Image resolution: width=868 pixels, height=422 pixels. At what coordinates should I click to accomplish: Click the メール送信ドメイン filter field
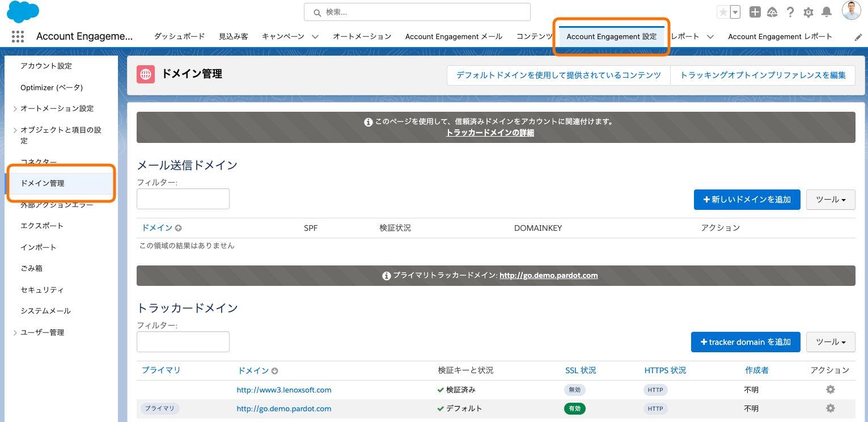[183, 199]
